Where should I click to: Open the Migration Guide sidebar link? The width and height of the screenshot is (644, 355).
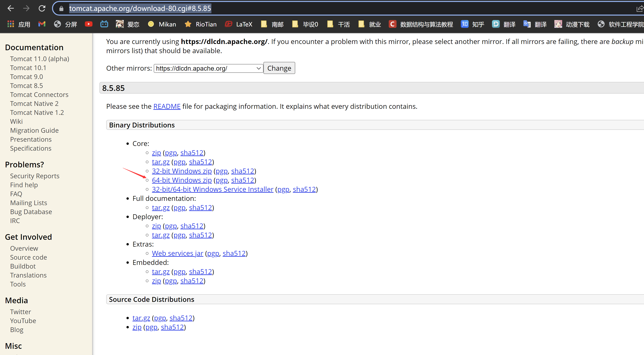34,130
